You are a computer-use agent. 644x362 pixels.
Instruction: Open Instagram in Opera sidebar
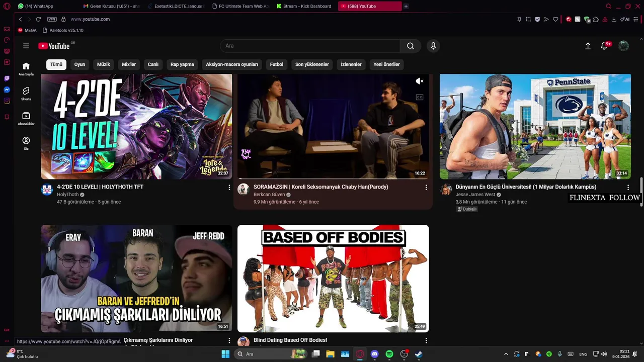tap(7, 101)
